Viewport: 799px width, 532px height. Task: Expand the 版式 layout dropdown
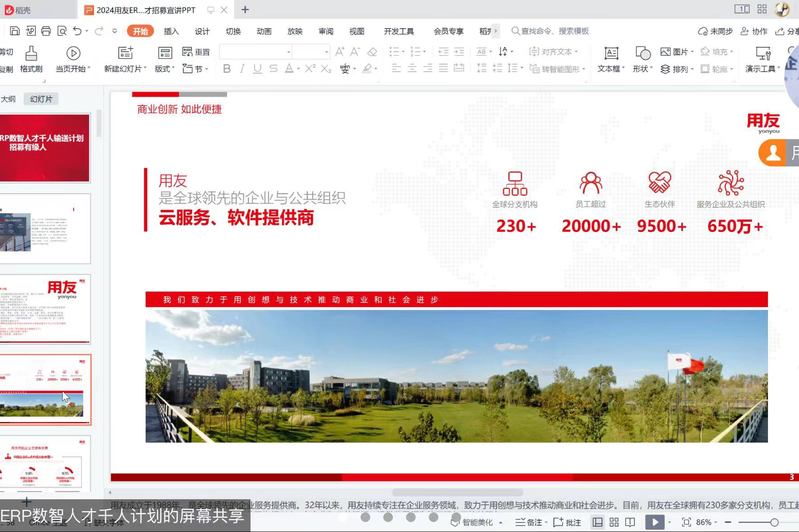[165, 69]
